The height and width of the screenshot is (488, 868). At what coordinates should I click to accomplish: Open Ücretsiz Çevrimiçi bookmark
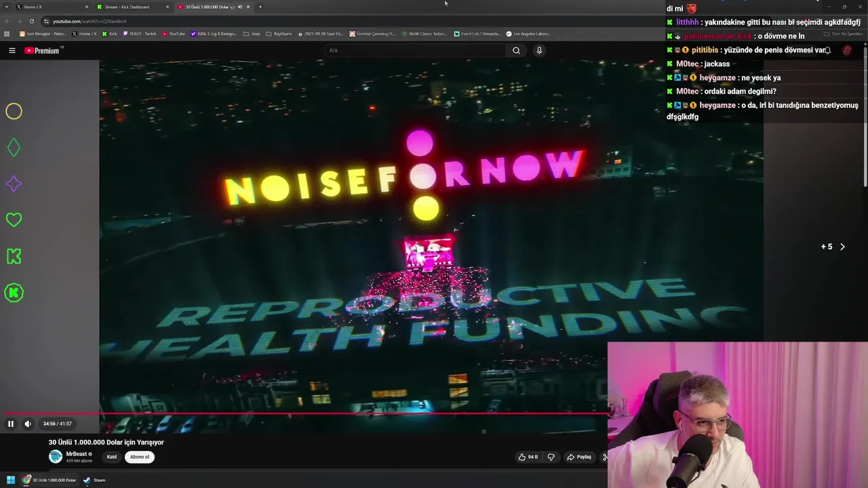coord(372,34)
